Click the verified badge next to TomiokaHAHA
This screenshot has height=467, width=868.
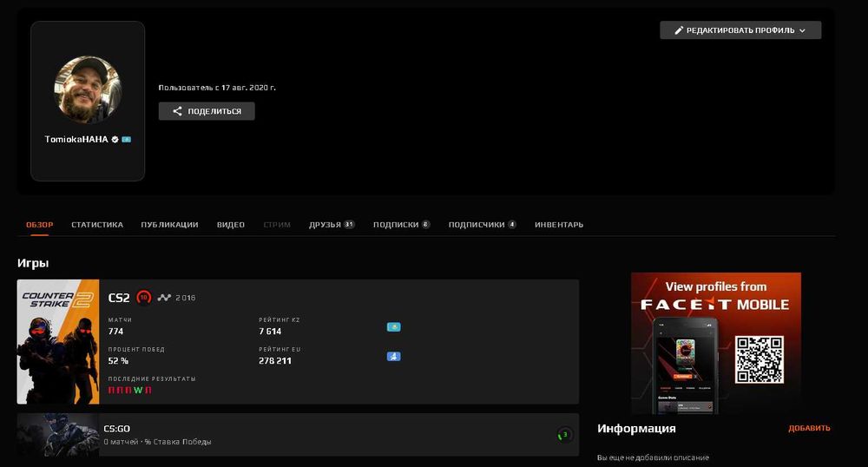click(115, 140)
